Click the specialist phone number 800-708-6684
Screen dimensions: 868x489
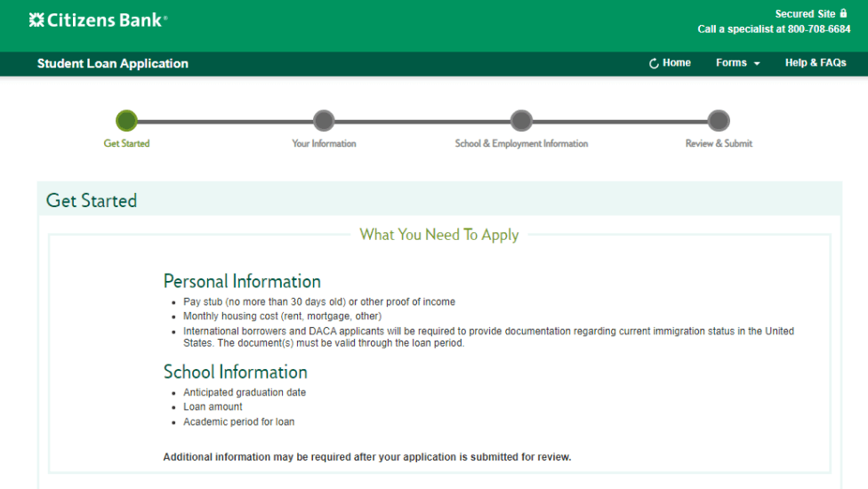(819, 29)
